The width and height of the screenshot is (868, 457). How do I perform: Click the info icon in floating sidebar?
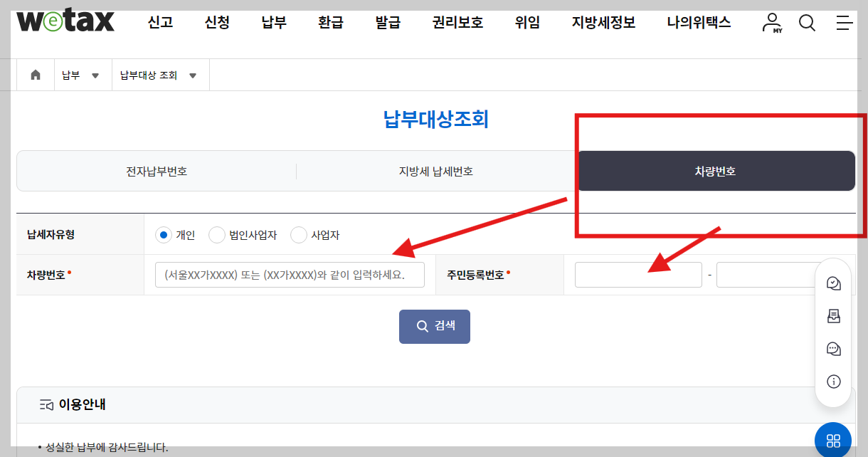[833, 381]
